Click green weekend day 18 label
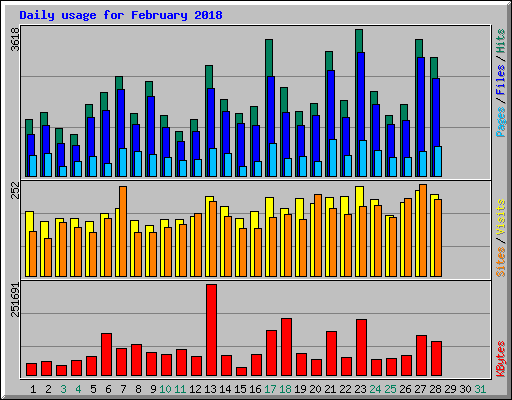512x400 pixels. tap(285, 389)
